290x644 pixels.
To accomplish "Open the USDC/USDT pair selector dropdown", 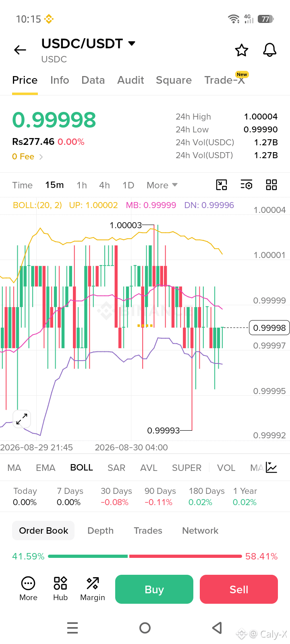I will tap(88, 43).
